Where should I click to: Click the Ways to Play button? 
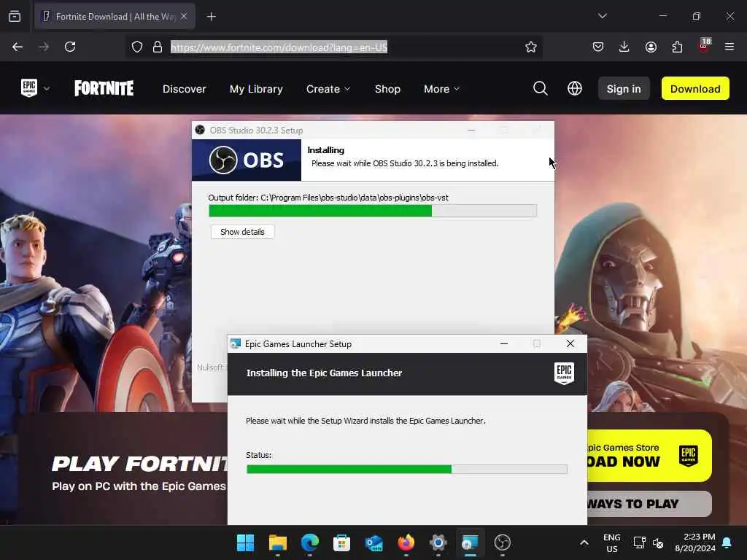click(649, 504)
